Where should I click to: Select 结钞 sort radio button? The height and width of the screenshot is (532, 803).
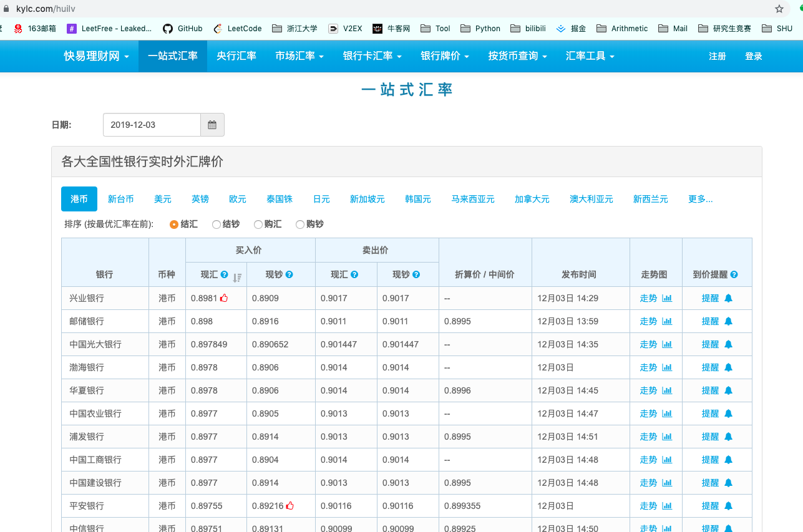pyautogui.click(x=217, y=224)
